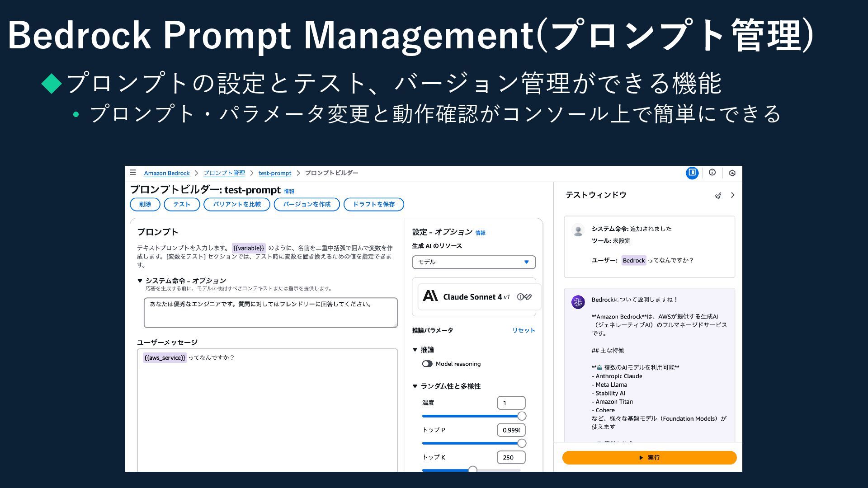Run the prompt with 実行 button

point(649,458)
